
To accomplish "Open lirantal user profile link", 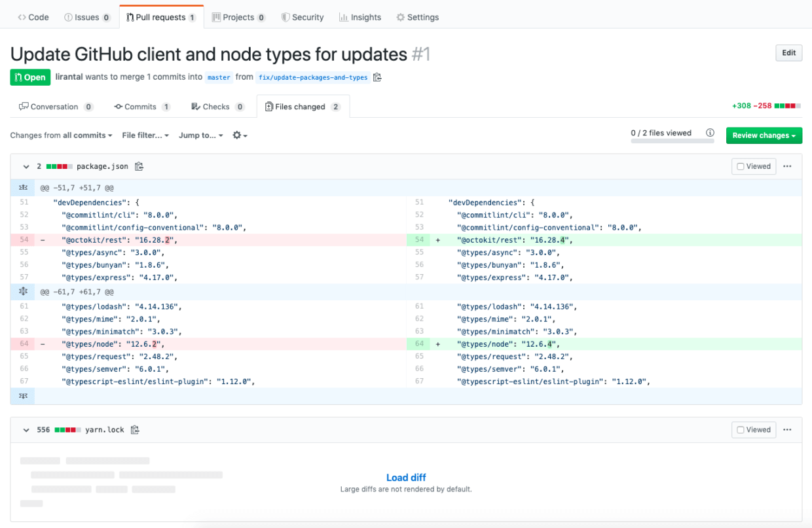I will click(69, 77).
